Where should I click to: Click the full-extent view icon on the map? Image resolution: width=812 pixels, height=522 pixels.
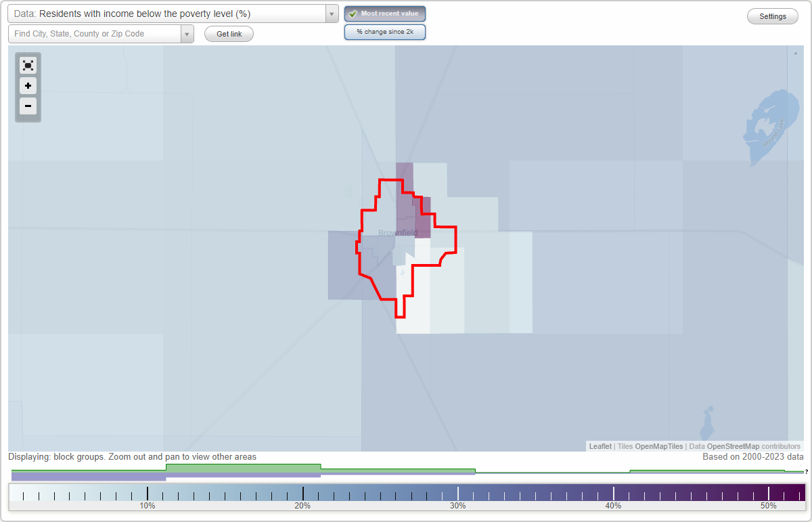28,65
